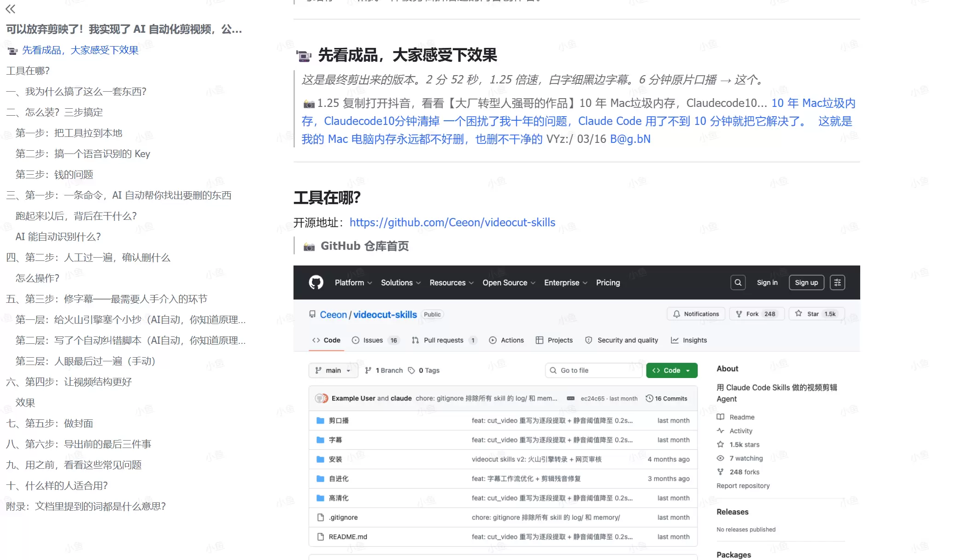
Task: Open the .gitignore file
Action: coord(343,517)
